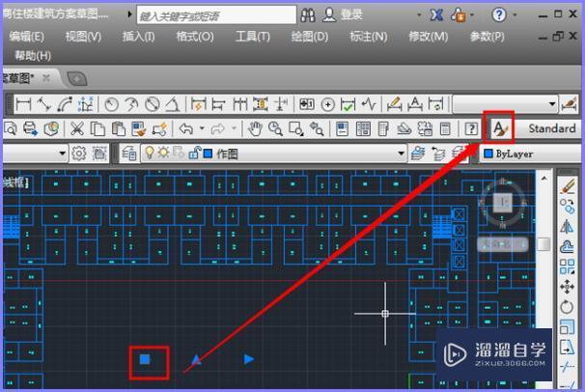
Task: Select the Angular dimension tool
Action: tap(173, 105)
